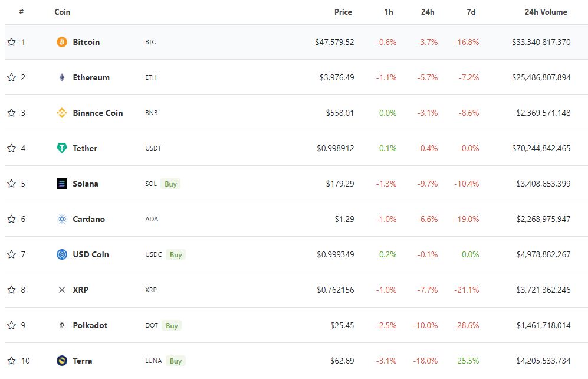Viewport: 588px width, 379px height.
Task: Sort by the 24h Volume column header
Action: (x=546, y=12)
